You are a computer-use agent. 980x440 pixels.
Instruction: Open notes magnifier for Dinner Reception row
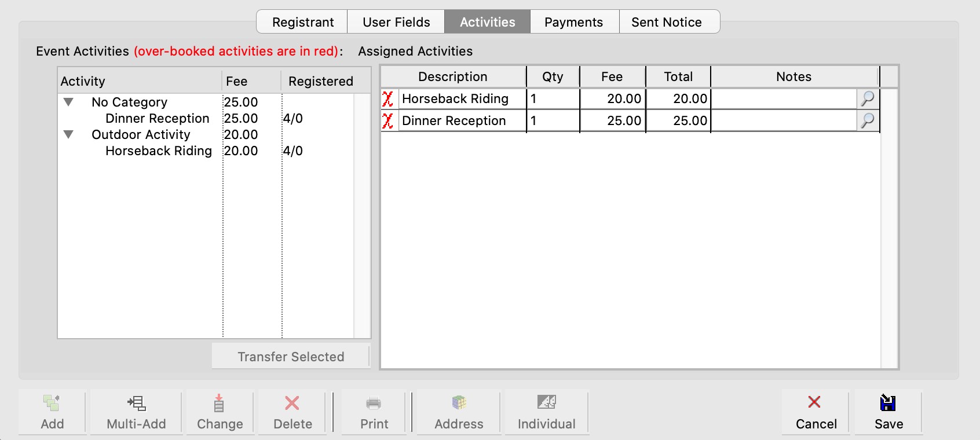[x=867, y=121]
